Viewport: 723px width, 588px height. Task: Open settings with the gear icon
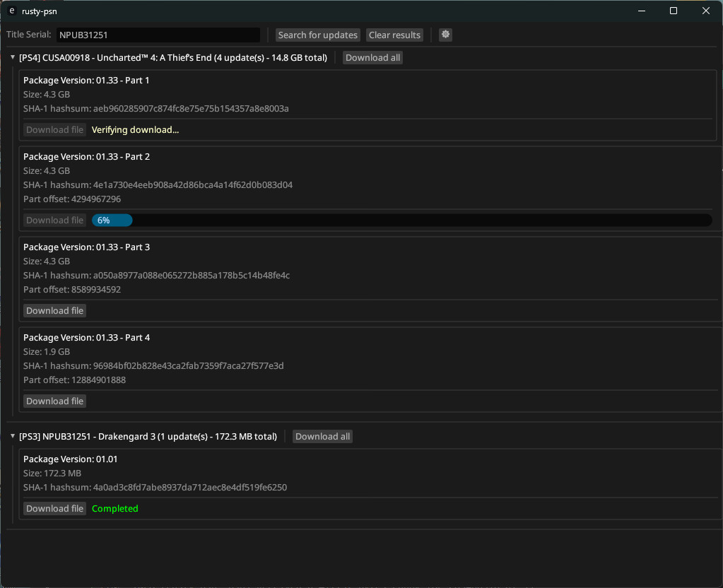click(x=445, y=35)
